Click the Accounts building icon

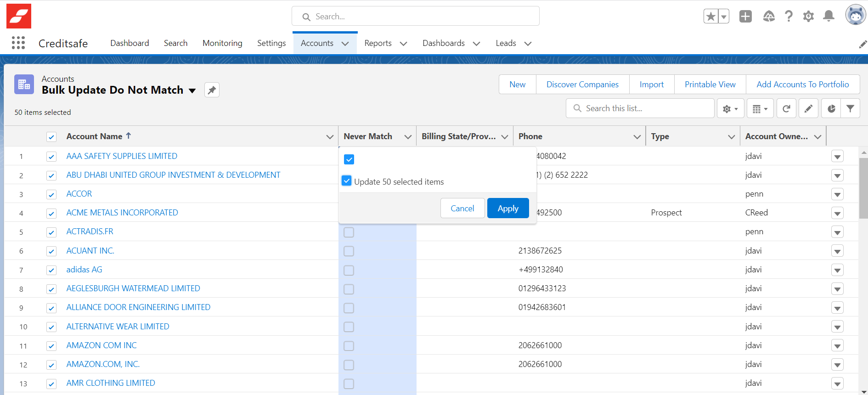coord(24,85)
